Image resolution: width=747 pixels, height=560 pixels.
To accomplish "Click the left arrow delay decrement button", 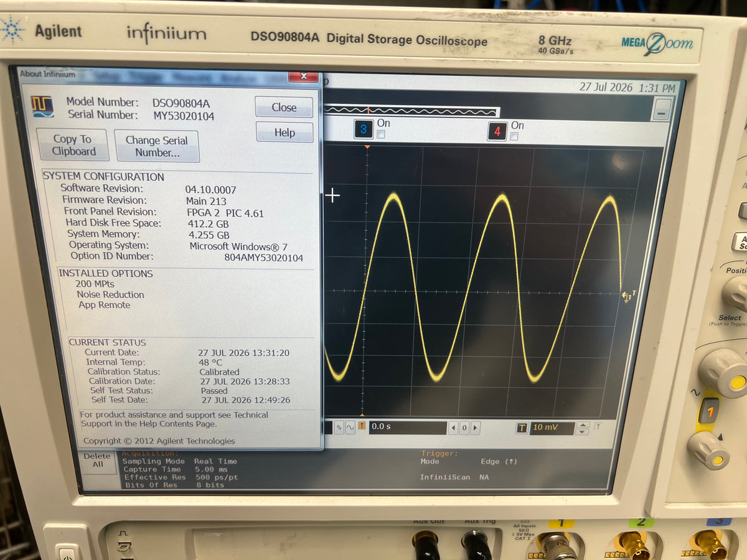I will 453,428.
